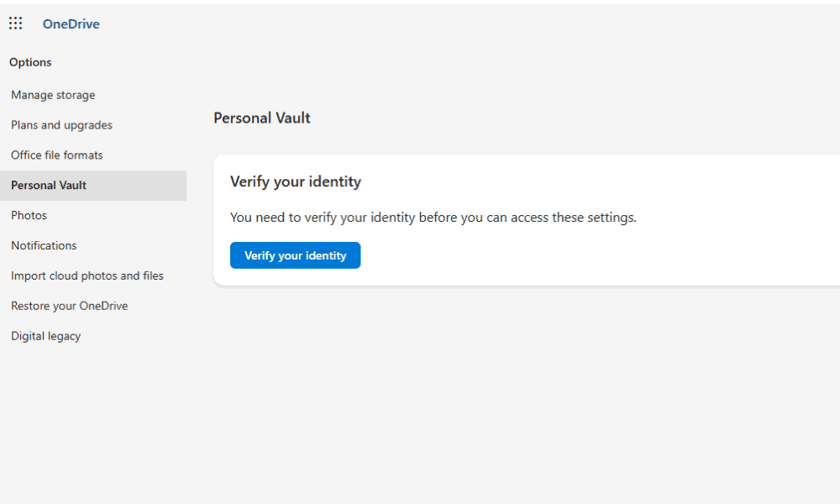This screenshot has width=840, height=504.
Task: Select Personal Vault in the sidebar
Action: tap(49, 186)
